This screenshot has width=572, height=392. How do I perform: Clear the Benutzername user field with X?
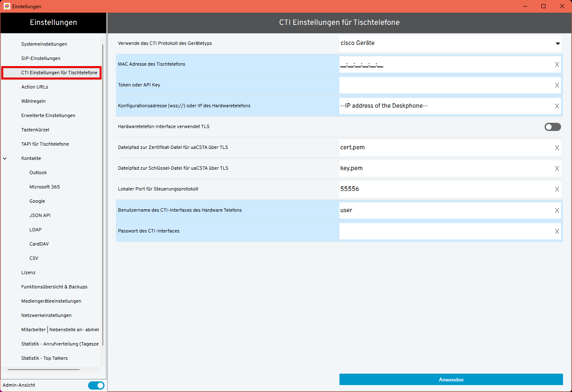tap(557, 210)
